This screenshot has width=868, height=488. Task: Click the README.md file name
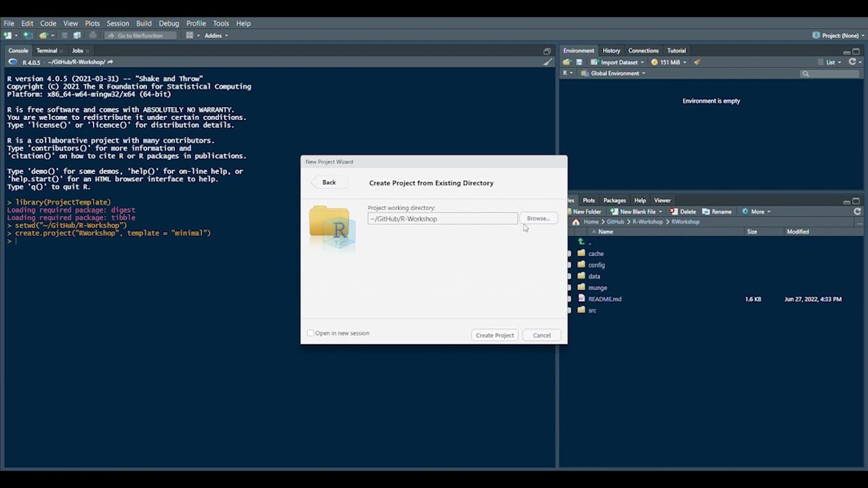pyautogui.click(x=605, y=299)
